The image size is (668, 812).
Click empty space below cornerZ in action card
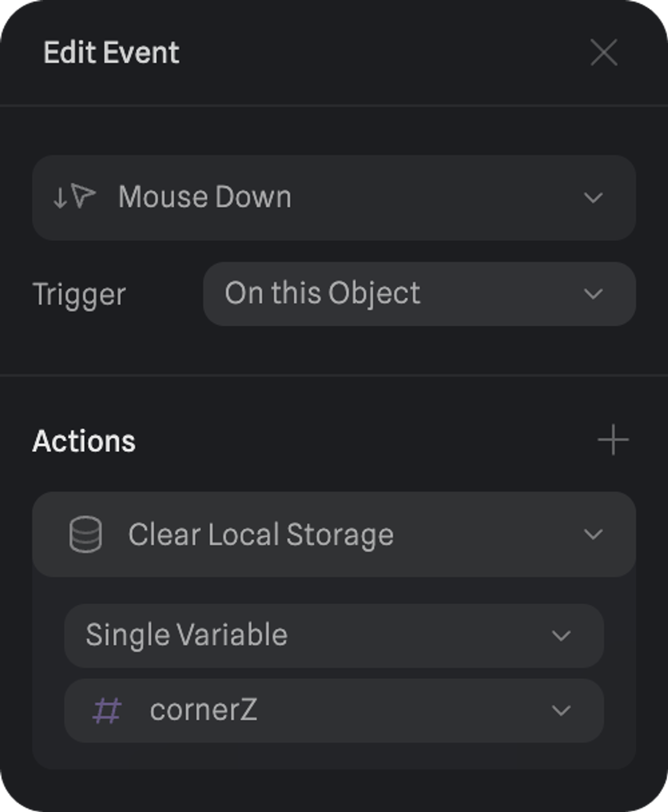[x=334, y=756]
